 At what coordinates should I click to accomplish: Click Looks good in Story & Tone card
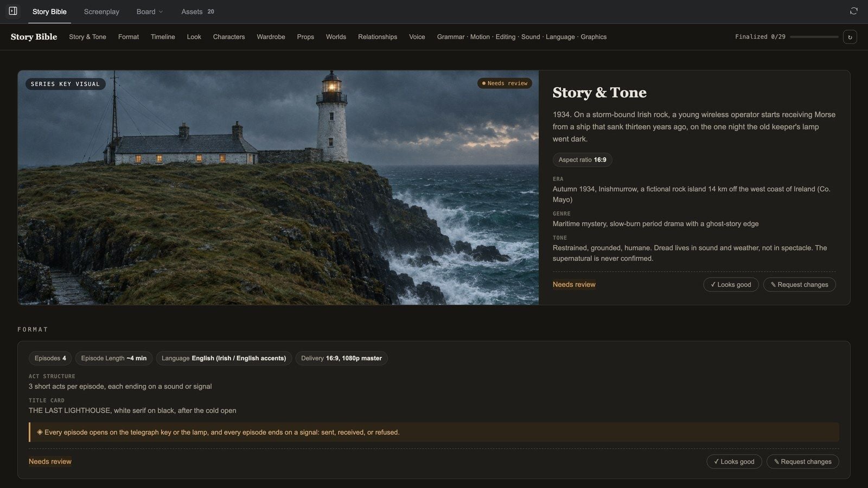click(x=731, y=285)
